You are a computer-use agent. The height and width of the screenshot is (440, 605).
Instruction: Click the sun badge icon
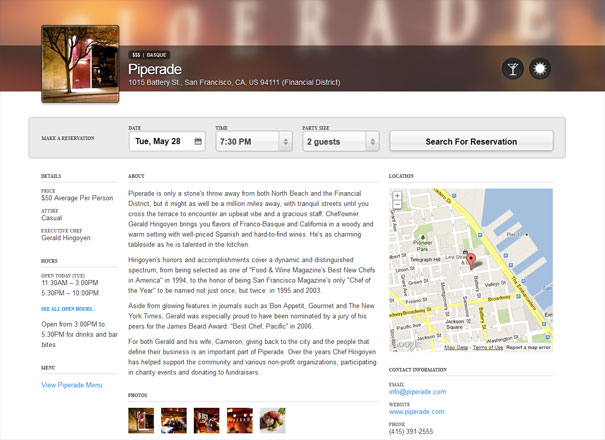pos(540,69)
